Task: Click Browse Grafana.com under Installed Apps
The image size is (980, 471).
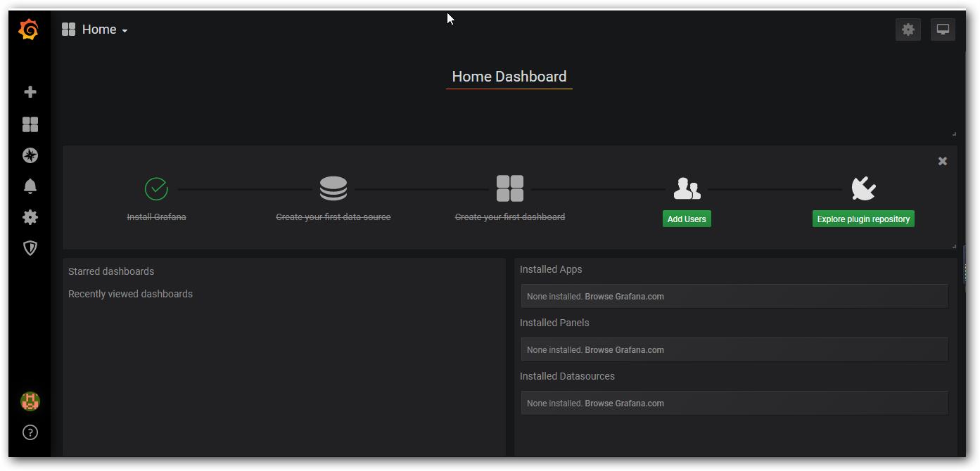Action: (x=624, y=297)
